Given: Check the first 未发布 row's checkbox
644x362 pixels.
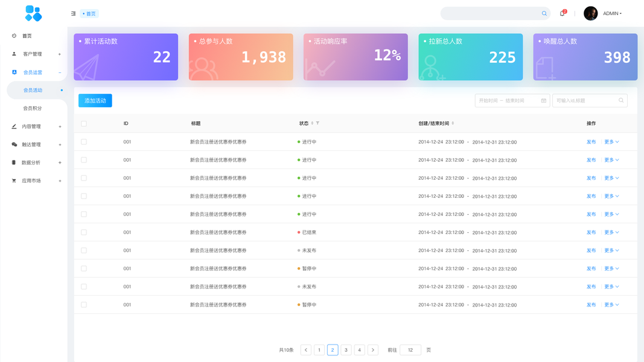Looking at the screenshot, I should click(84, 250).
